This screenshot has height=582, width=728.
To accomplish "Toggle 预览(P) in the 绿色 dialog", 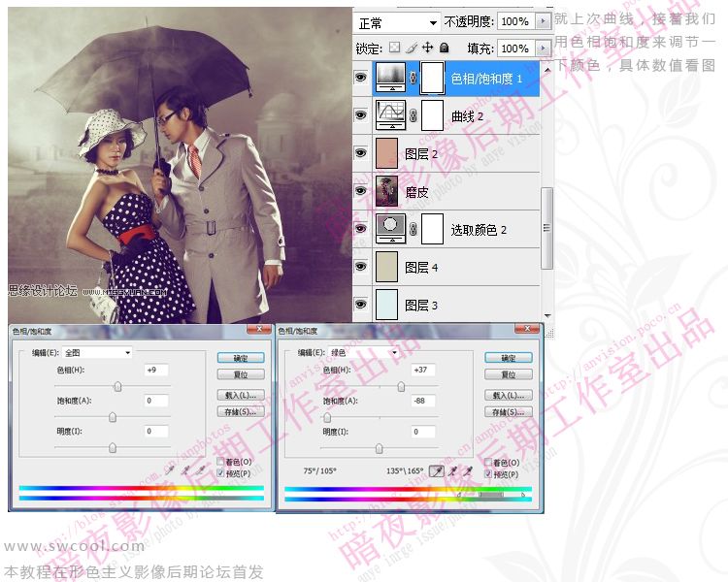I will click(x=488, y=474).
